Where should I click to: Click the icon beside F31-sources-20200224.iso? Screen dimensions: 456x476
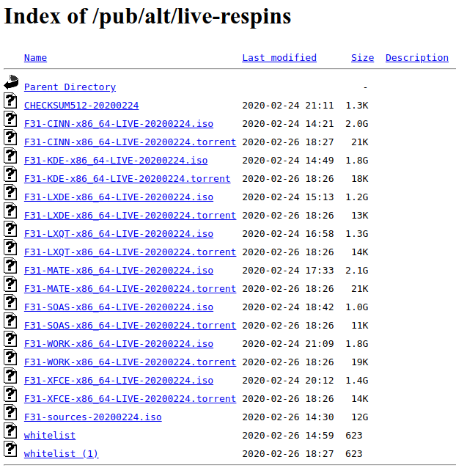click(x=10, y=412)
